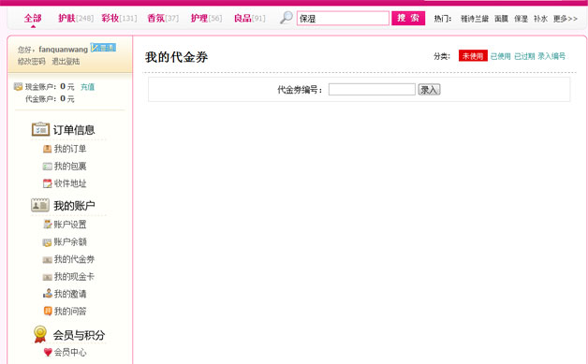Viewport: 588px width, 364px height.
Task: Open the 我的订单 link text
Action: [70, 149]
